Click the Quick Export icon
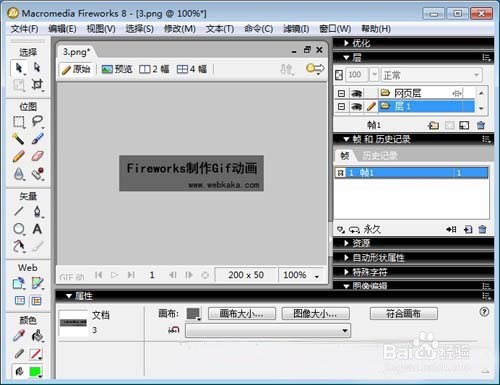Screen dimensions: 500x385 pos(315,69)
